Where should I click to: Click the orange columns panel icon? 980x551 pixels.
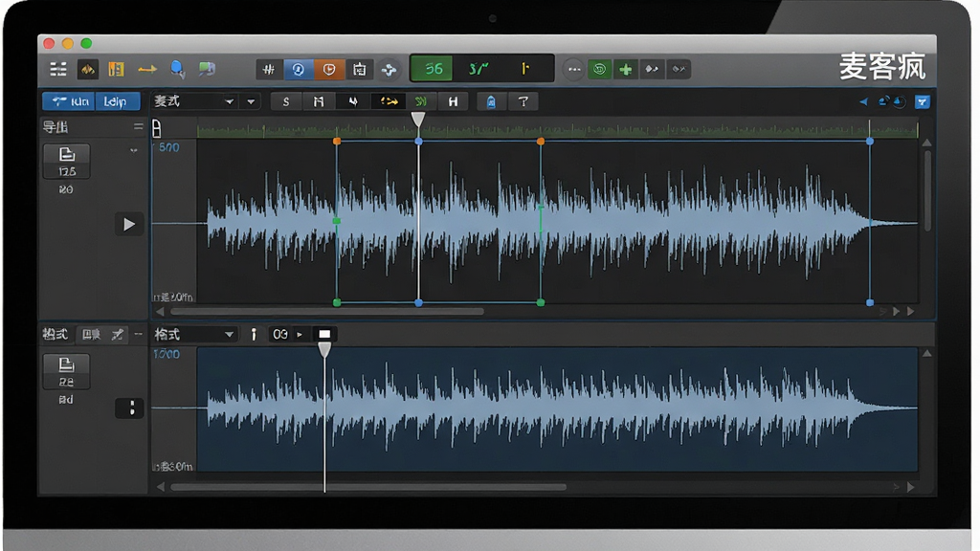pos(116,69)
